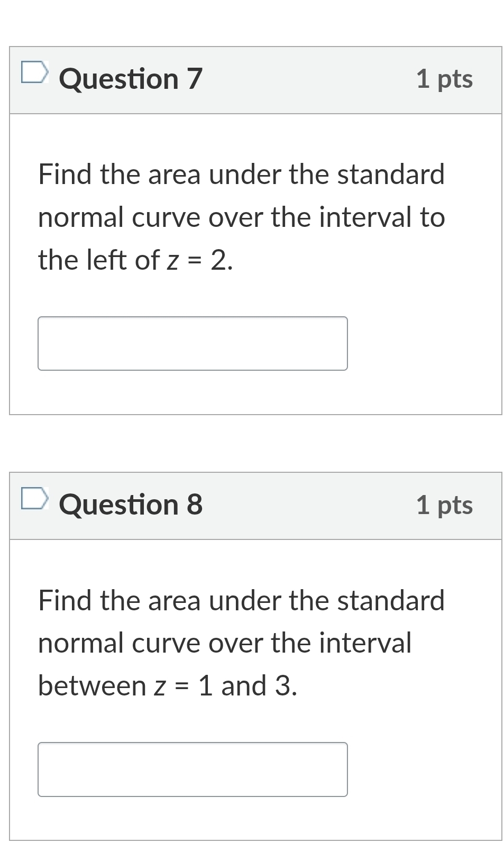This screenshot has width=504, height=852.
Task: Click 'the left of' text in Question 7
Action: [x=98, y=260]
